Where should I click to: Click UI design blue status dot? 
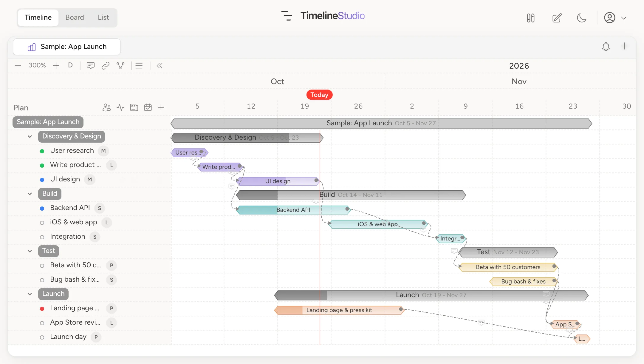click(x=42, y=180)
